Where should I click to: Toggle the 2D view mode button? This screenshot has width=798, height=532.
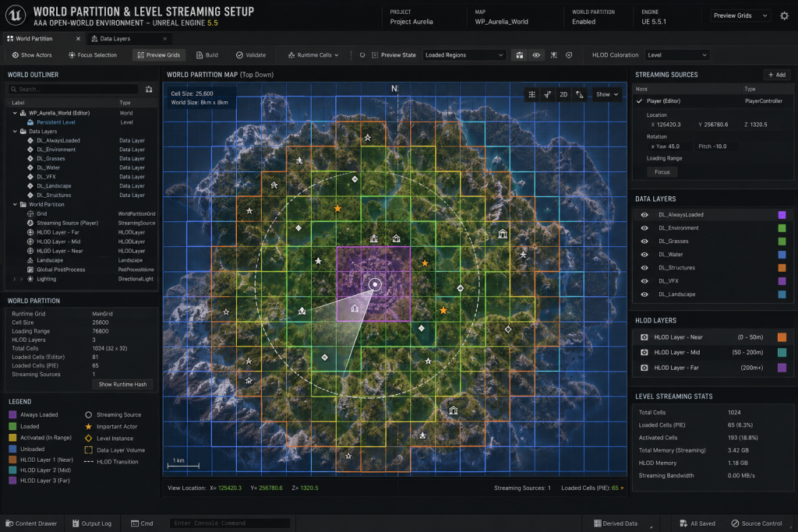pyautogui.click(x=563, y=94)
